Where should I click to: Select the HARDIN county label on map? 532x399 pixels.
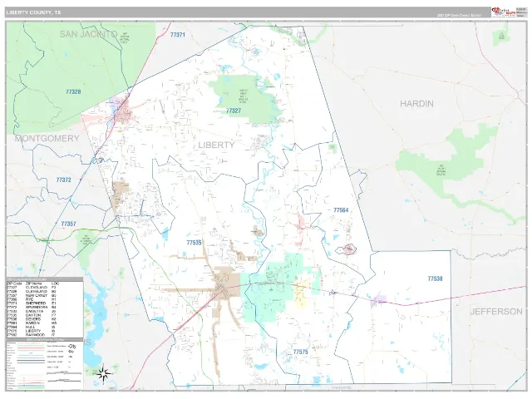416,104
